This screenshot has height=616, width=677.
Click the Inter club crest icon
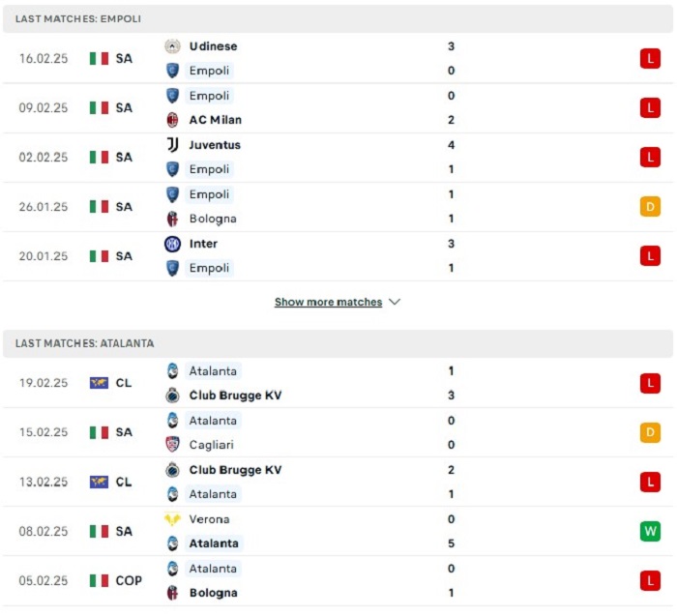coord(172,244)
